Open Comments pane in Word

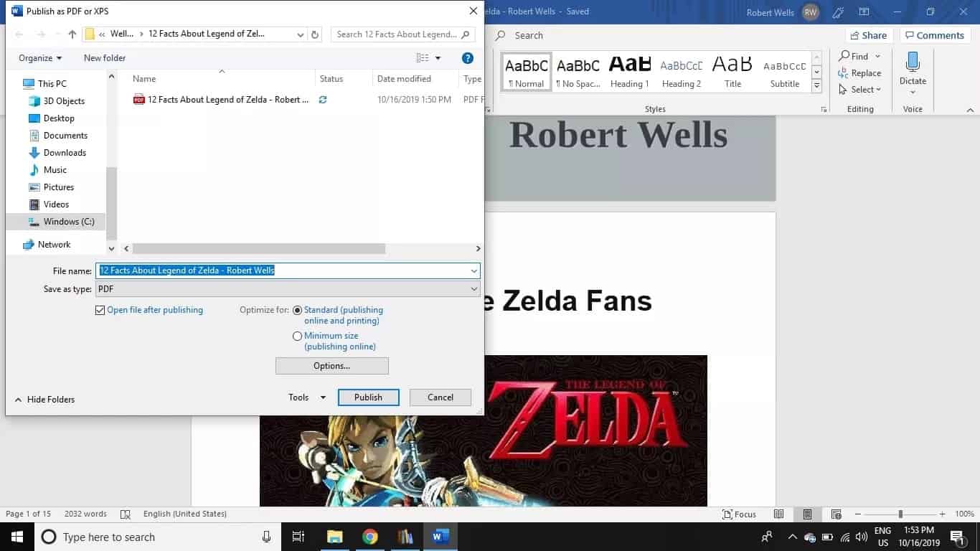[x=933, y=35]
